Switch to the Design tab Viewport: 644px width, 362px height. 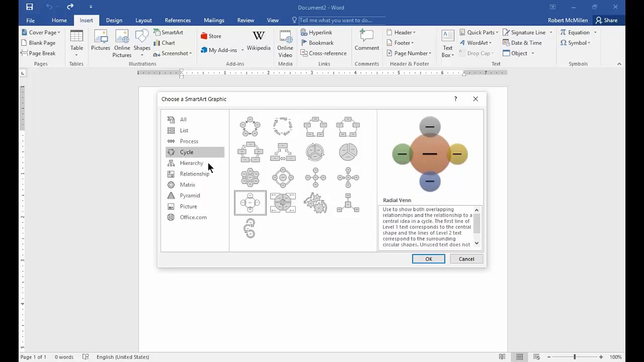pyautogui.click(x=114, y=20)
